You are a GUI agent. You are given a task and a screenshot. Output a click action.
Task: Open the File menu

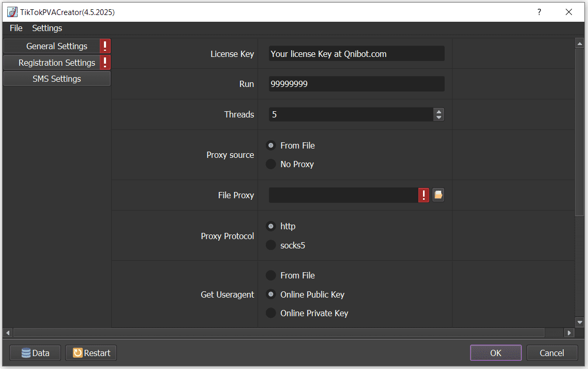pyautogui.click(x=16, y=28)
